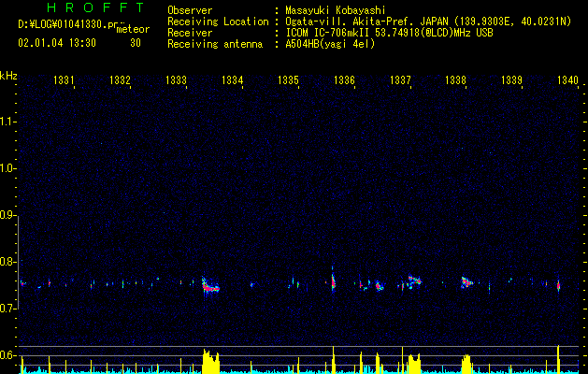
Task: Click the wide yellow power peak after 1333
Action: pos(210,361)
